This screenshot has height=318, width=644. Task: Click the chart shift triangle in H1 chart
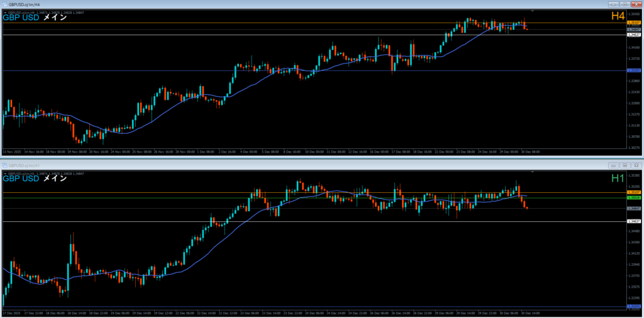(533, 171)
